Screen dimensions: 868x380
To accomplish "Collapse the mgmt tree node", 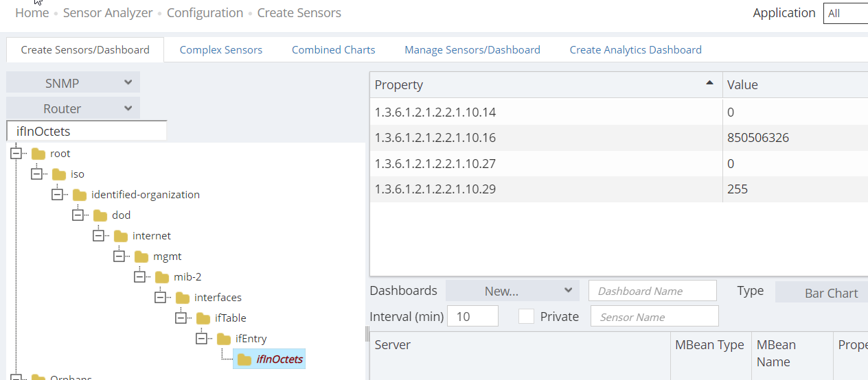I will [x=119, y=257].
